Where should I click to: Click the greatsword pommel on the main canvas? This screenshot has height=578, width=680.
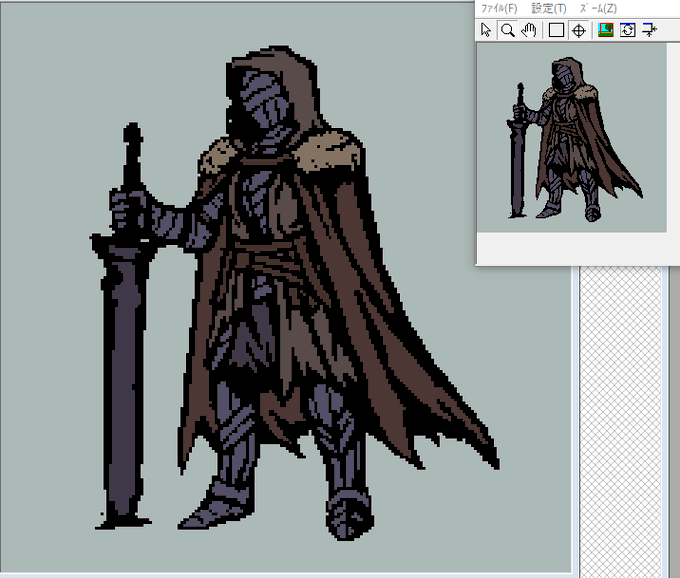132,134
